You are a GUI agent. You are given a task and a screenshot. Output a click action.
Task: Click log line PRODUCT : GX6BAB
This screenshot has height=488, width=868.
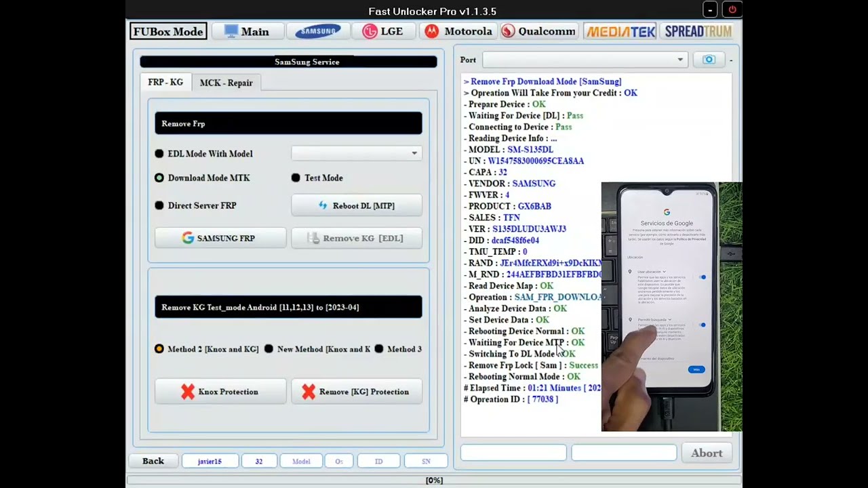tap(507, 206)
